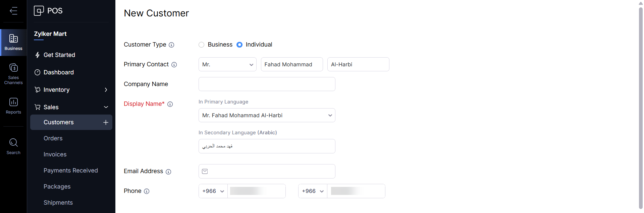This screenshot has width=644, height=213.
Task: Click the plus icon next to Customers
Action: pyautogui.click(x=106, y=122)
